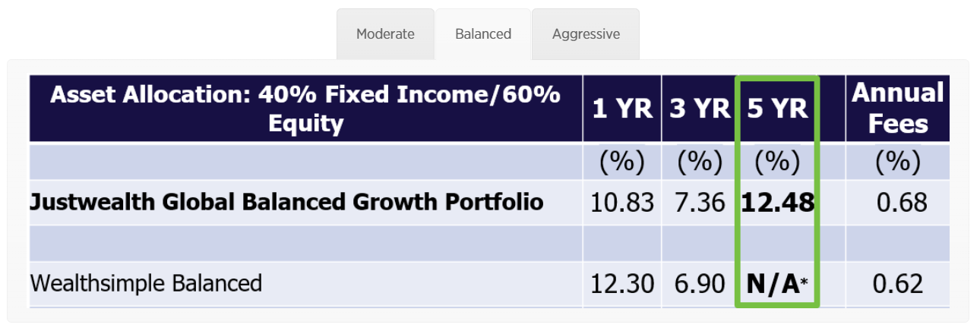This screenshot has width=980, height=331.
Task: Click the highlighted 5 YR column header
Action: [x=777, y=109]
